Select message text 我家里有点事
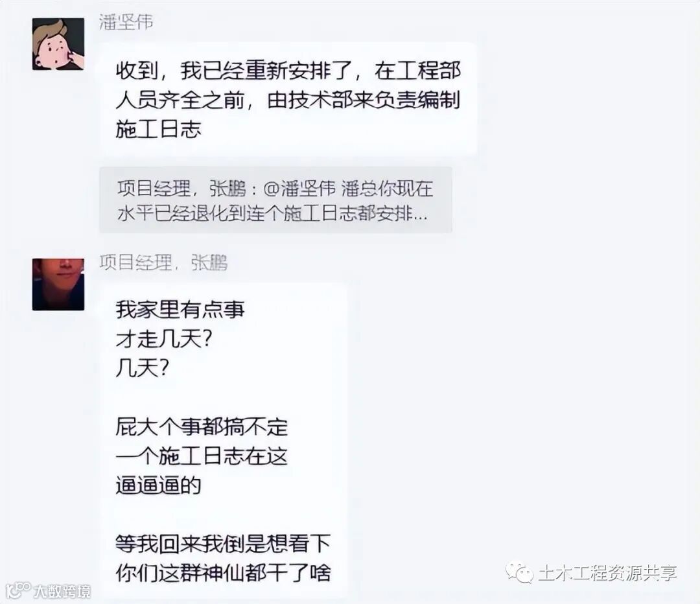 pos(180,309)
